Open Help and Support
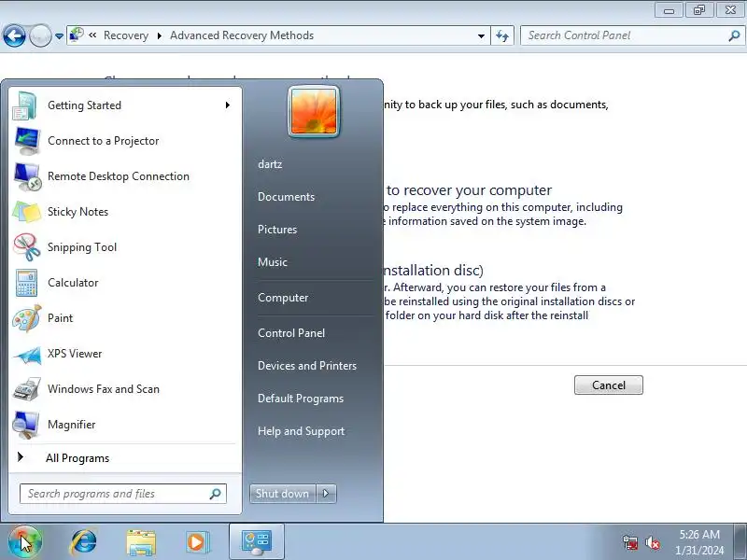The width and height of the screenshot is (747, 560). (301, 431)
